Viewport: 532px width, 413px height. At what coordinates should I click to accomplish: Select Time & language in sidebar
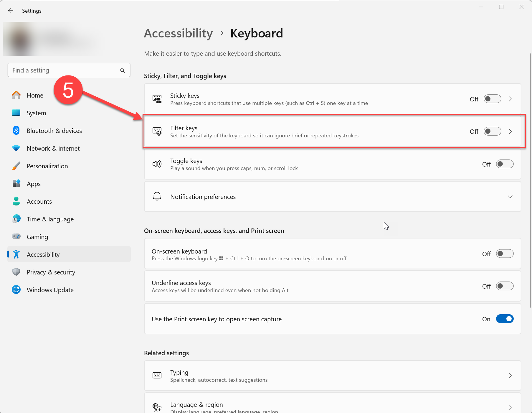50,219
